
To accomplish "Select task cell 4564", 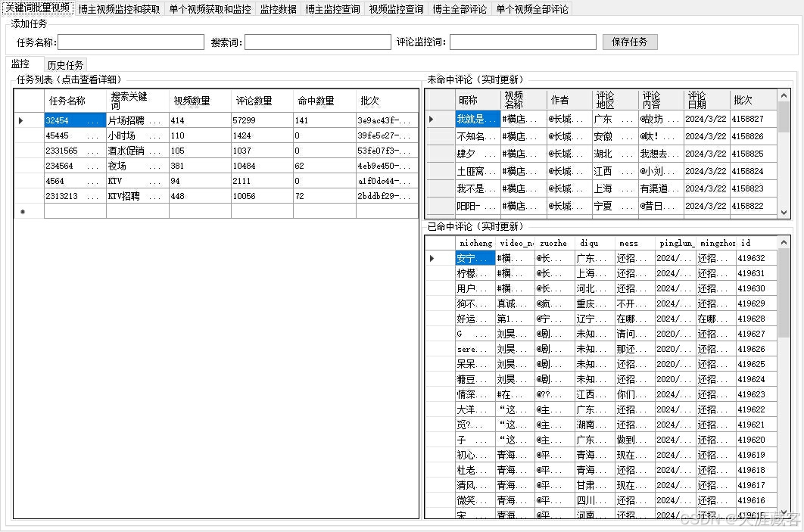I will pyautogui.click(x=76, y=181).
